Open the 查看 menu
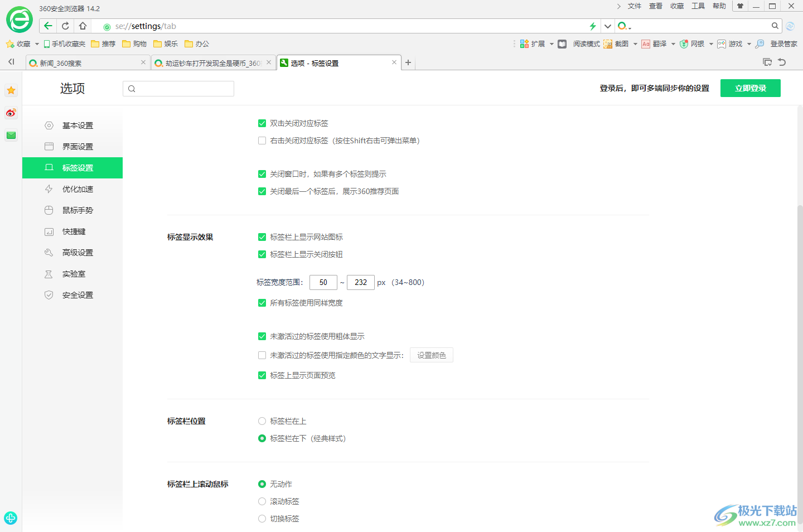Image resolution: width=803 pixels, height=532 pixels. pos(656,6)
